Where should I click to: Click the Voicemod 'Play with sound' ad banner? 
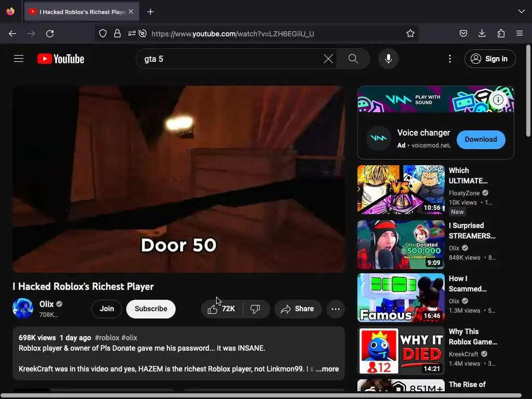tap(436, 99)
